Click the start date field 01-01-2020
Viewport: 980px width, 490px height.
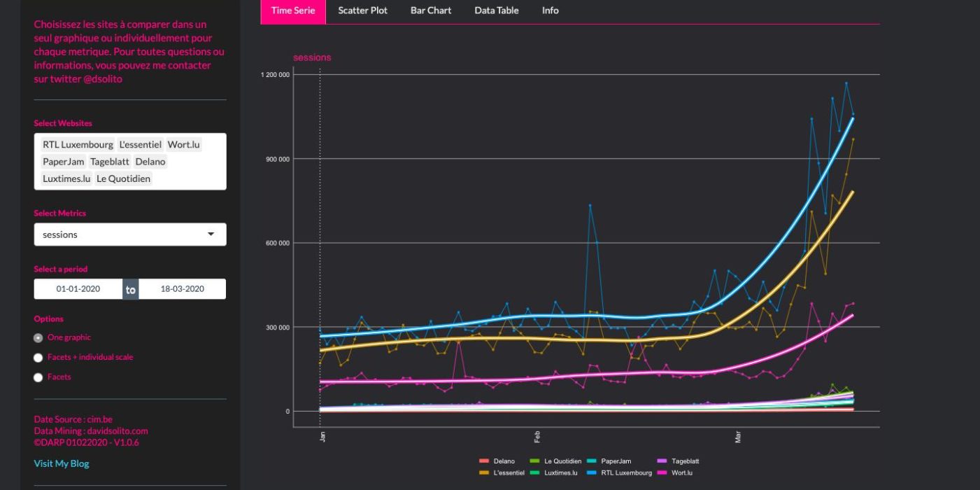(78, 289)
